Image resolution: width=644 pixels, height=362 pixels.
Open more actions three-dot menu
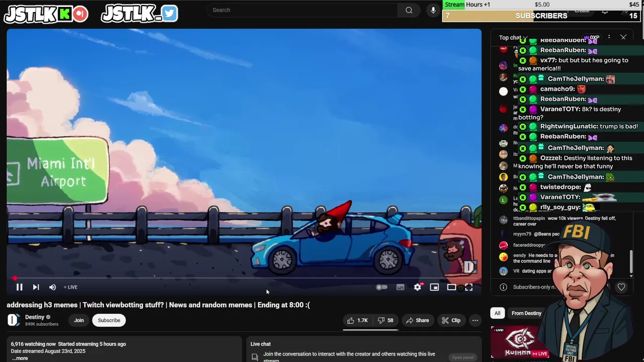pyautogui.click(x=475, y=320)
